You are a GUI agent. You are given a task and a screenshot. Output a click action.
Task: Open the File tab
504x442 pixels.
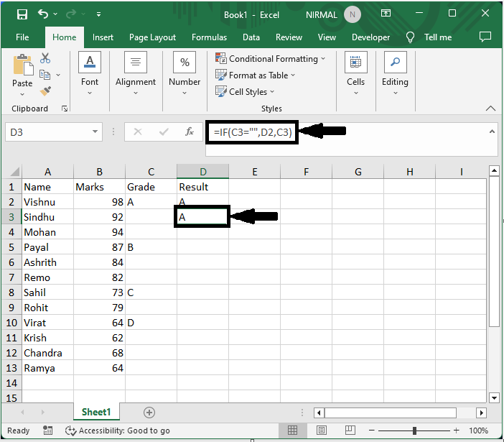[22, 37]
